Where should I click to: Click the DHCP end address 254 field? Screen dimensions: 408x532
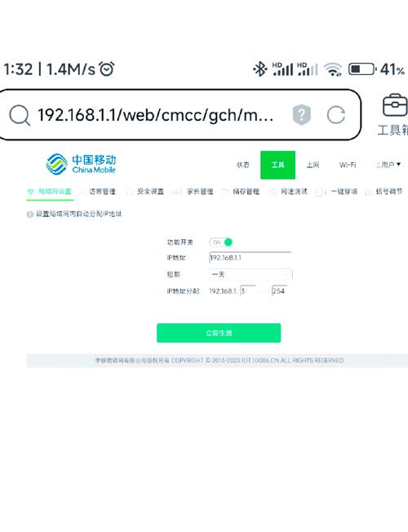(279, 290)
